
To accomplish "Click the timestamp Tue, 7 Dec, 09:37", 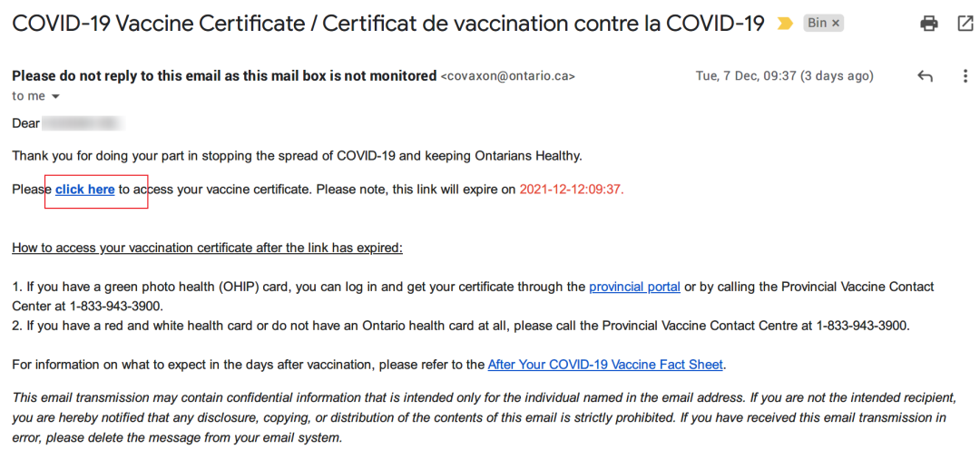I will click(x=784, y=76).
